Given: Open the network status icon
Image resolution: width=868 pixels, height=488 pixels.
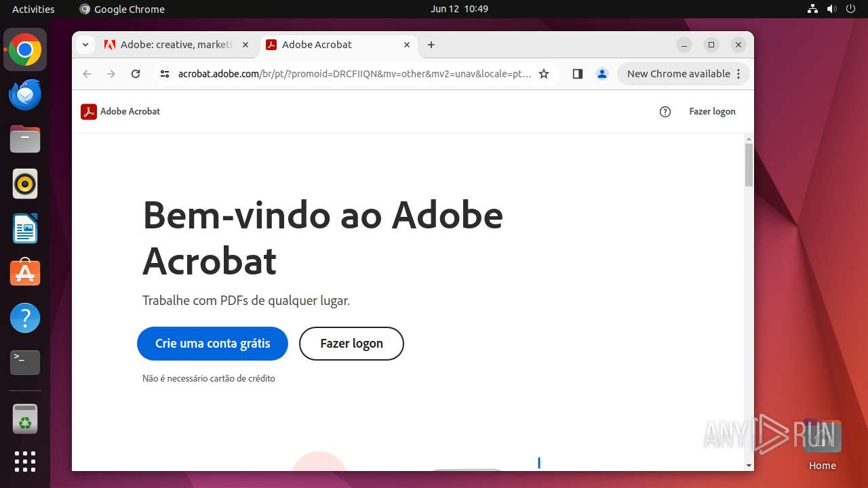Looking at the screenshot, I should click(x=812, y=9).
